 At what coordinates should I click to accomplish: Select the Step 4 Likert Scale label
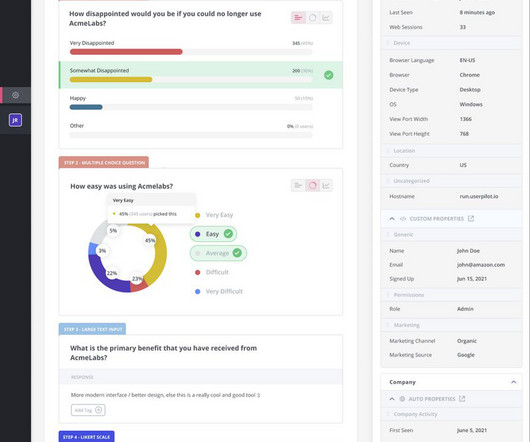pos(87,437)
